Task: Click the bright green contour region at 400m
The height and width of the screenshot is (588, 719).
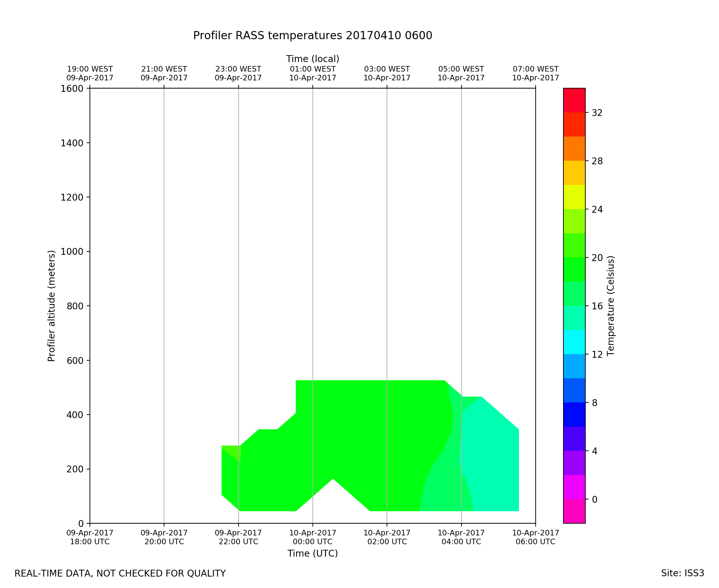Action: click(356, 415)
